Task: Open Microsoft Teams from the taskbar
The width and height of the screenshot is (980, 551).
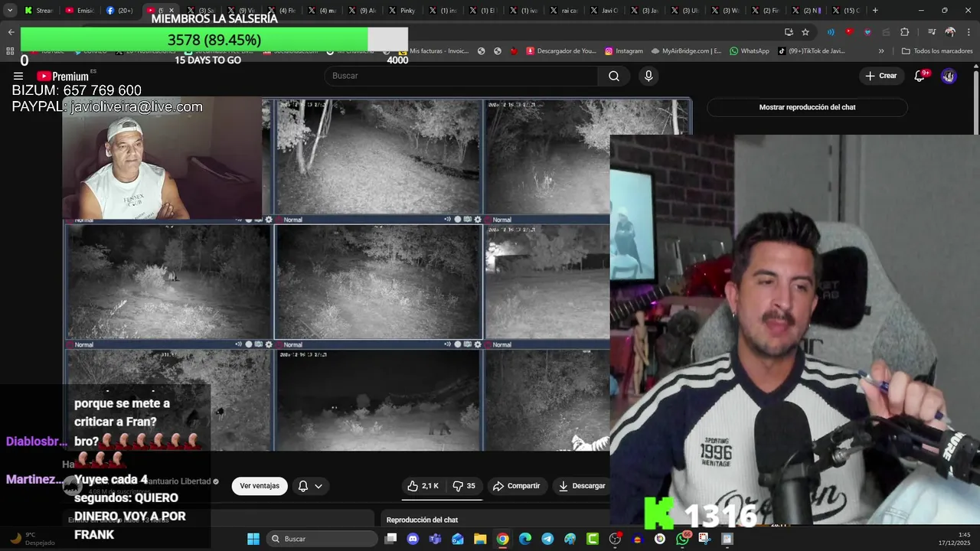Action: click(x=436, y=539)
